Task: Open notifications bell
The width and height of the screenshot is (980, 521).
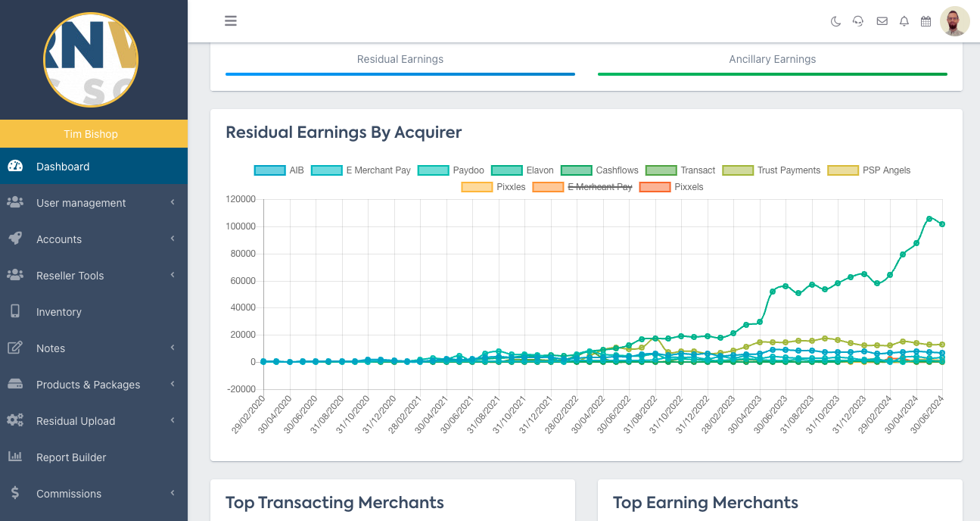Action: 904,21
